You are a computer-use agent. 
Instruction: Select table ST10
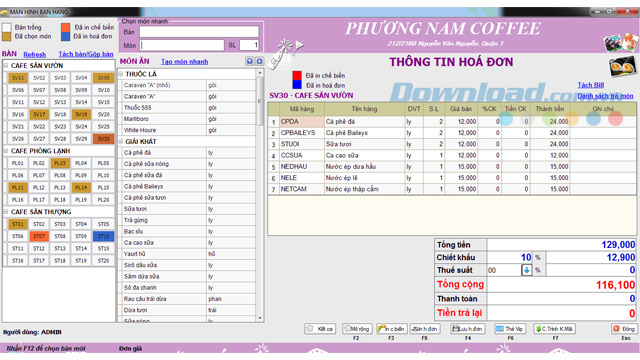pyautogui.click(x=104, y=236)
